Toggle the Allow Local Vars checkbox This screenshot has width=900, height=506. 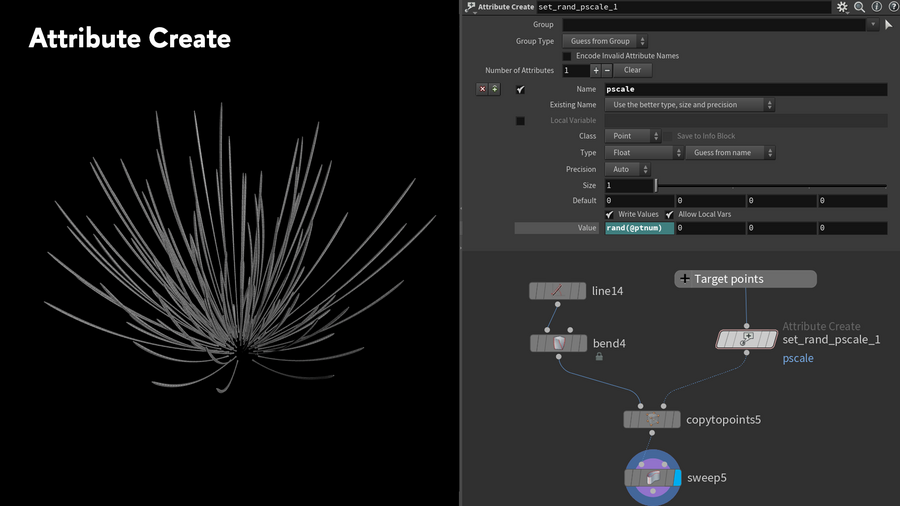click(x=669, y=214)
